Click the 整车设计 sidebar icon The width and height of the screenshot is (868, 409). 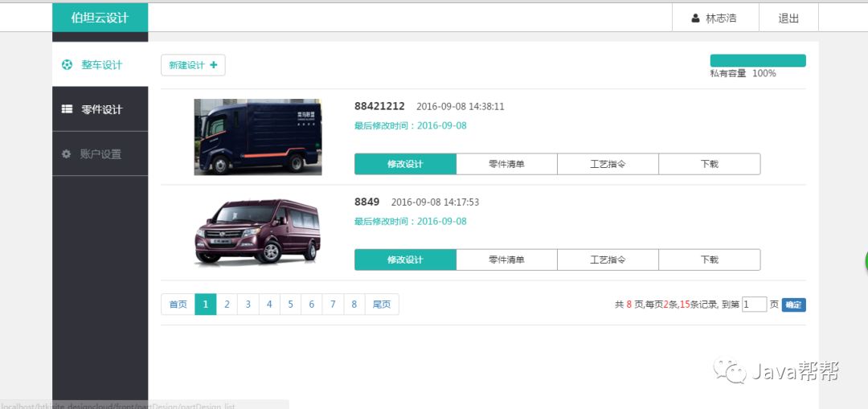[67, 65]
